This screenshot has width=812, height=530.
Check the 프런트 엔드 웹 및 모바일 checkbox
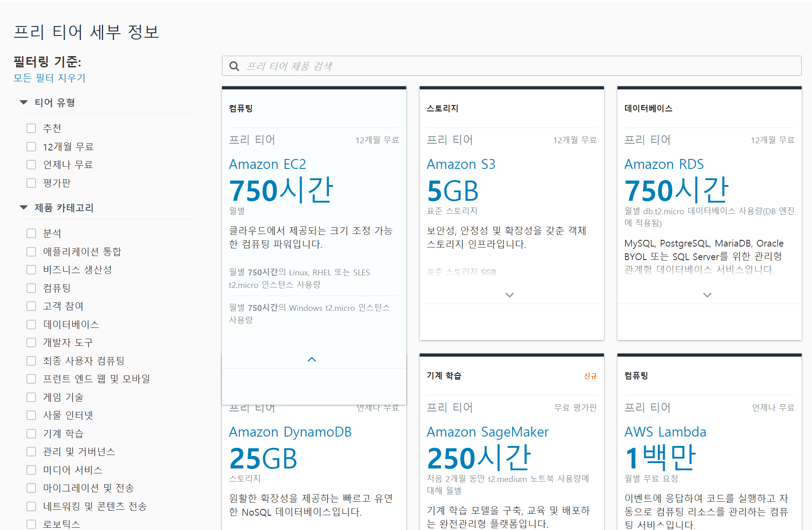tap(31, 379)
